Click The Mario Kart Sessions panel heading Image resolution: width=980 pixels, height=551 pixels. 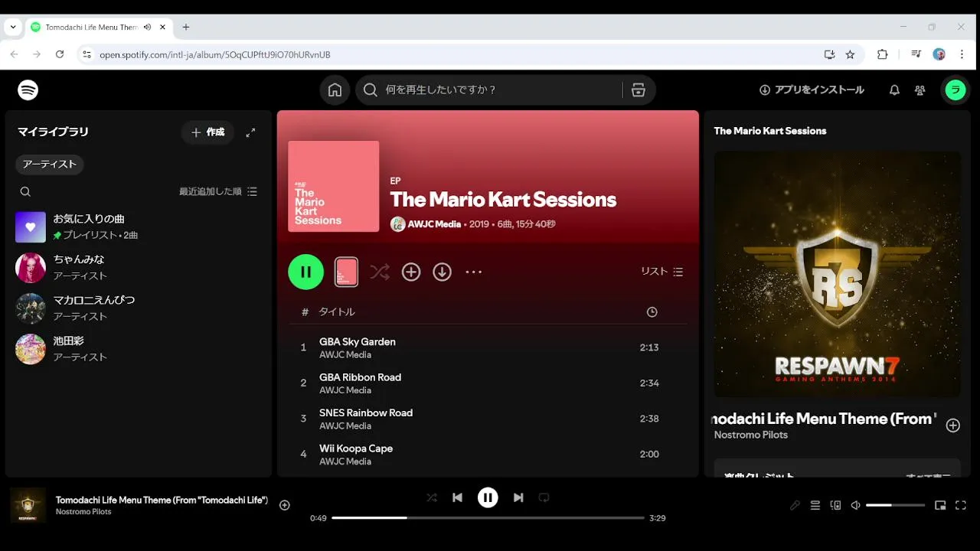[x=770, y=131]
